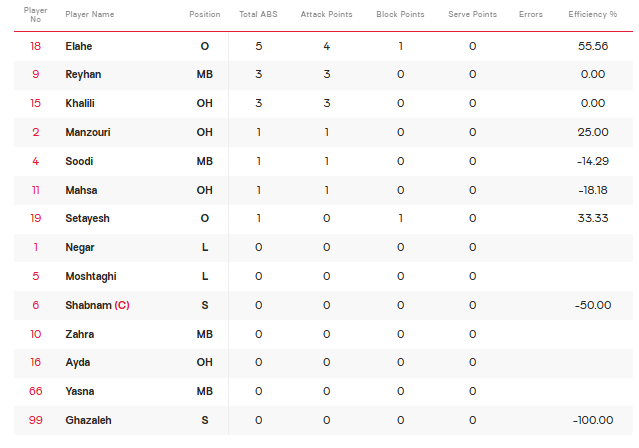The image size is (639, 448).
Task: Open Khalili's player entry
Action: (x=80, y=103)
